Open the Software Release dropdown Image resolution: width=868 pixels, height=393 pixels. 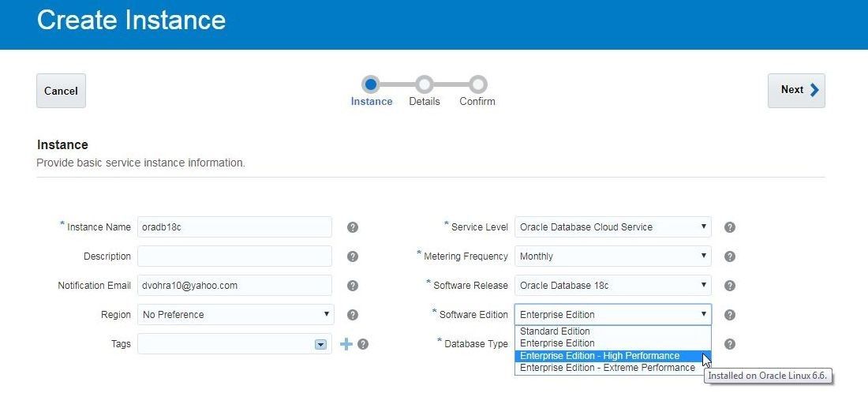coord(613,286)
